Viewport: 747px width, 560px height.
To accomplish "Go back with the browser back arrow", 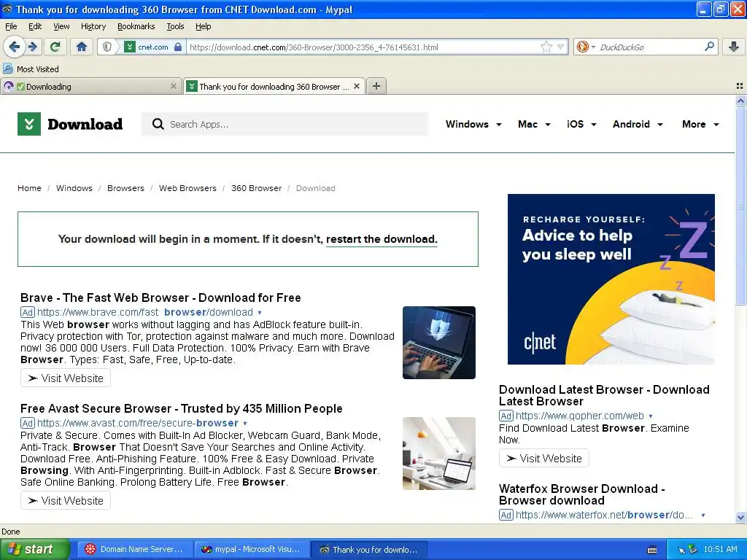I will 15,47.
